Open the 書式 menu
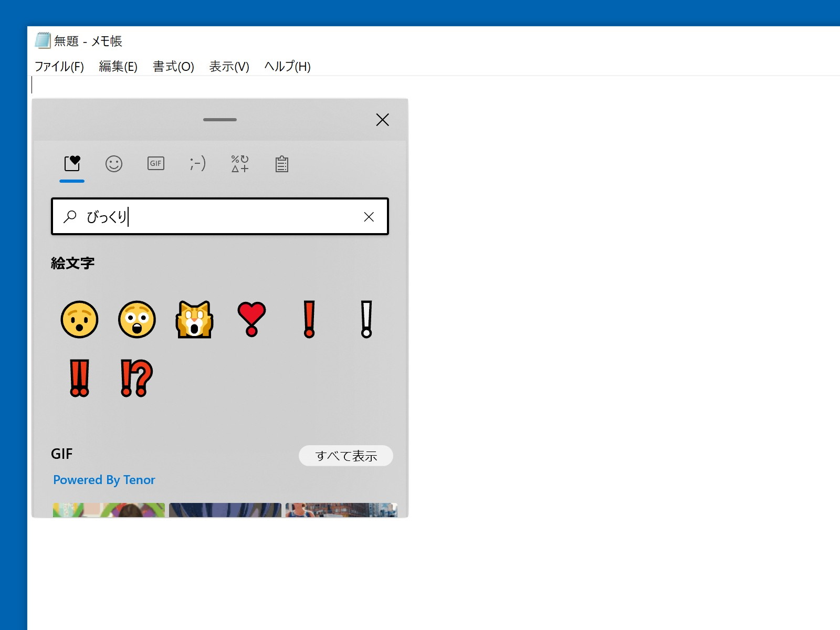 [x=173, y=67]
